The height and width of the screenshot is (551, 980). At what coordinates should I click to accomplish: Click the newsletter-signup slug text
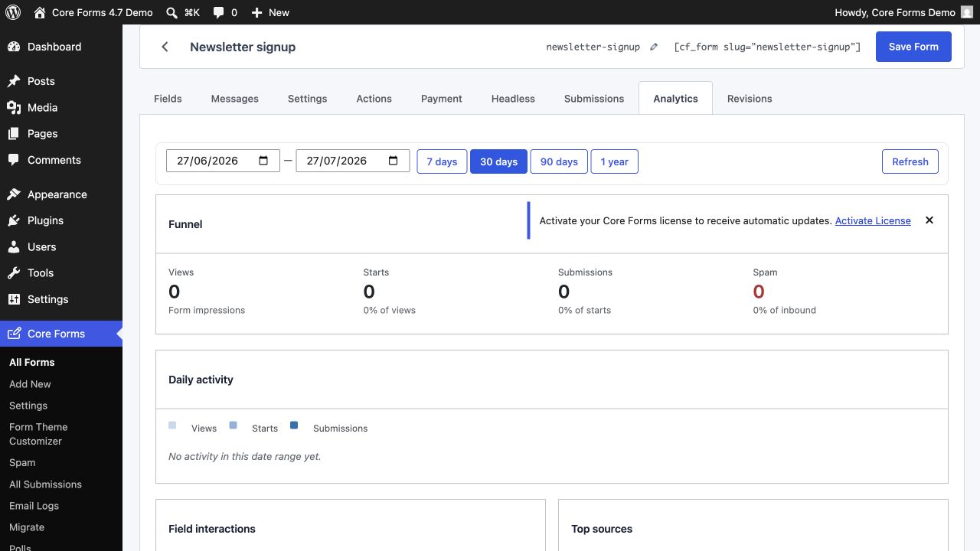(593, 47)
